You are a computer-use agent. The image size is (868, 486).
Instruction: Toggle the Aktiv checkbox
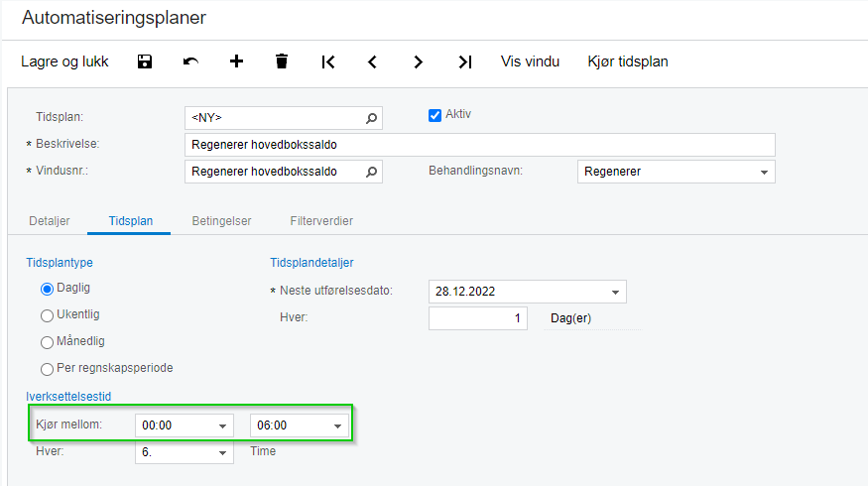pyautogui.click(x=435, y=115)
